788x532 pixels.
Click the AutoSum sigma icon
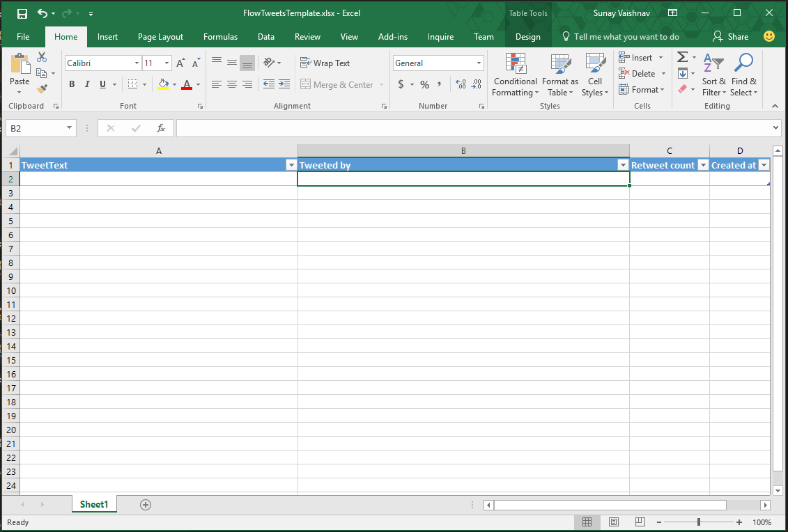coord(682,57)
